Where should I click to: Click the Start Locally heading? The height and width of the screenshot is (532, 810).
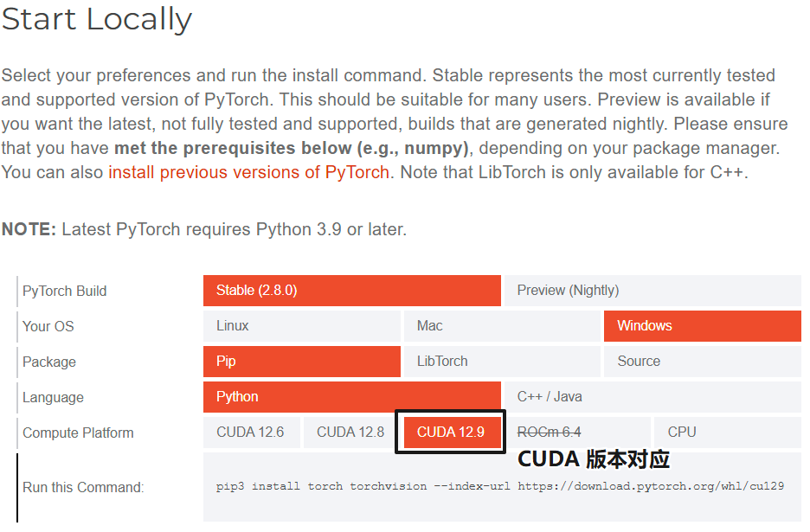(x=97, y=20)
